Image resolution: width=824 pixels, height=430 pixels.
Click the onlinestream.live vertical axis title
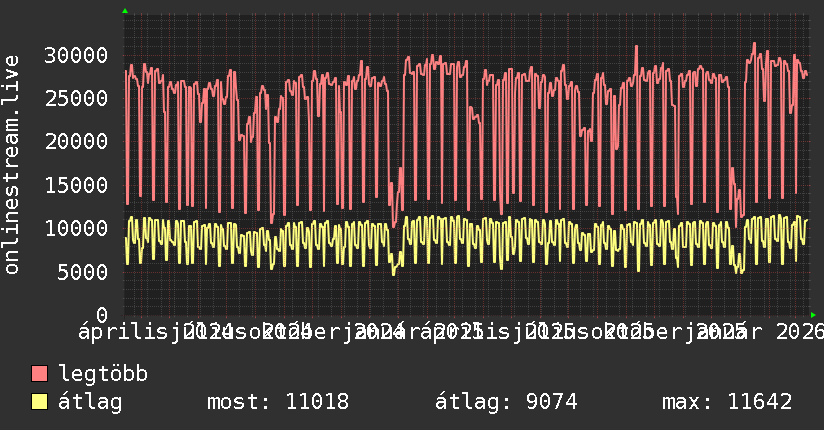tap(11, 165)
